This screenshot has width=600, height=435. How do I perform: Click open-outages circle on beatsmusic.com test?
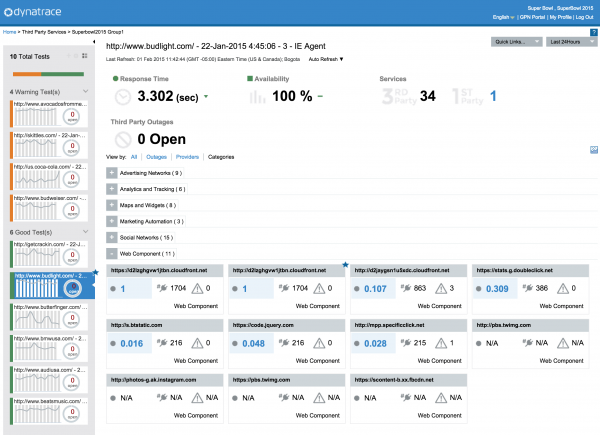click(x=72, y=413)
